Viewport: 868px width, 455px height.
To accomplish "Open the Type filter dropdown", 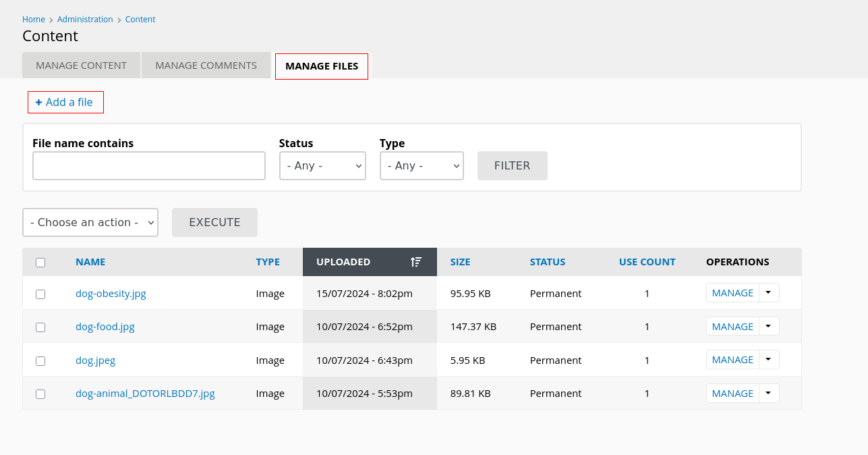I will click(x=422, y=165).
